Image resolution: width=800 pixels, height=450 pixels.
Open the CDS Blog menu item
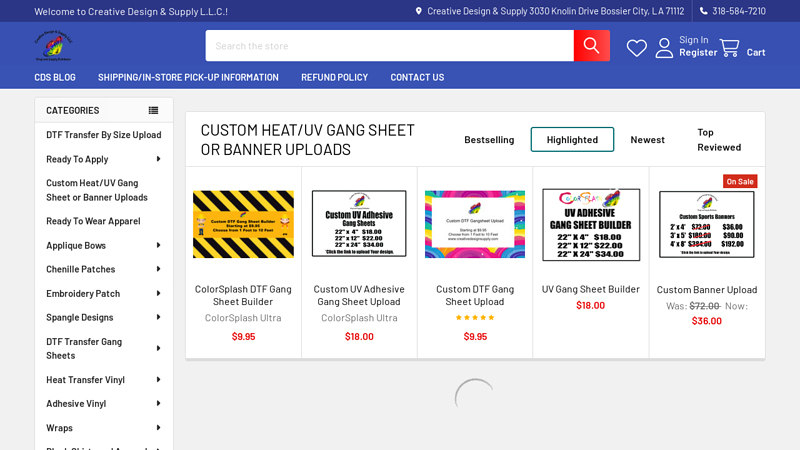tap(55, 77)
